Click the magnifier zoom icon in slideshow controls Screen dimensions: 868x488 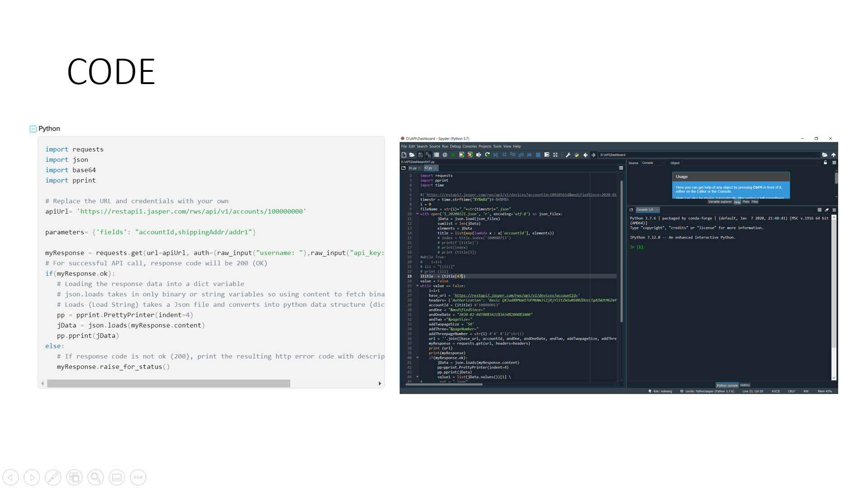95,477
